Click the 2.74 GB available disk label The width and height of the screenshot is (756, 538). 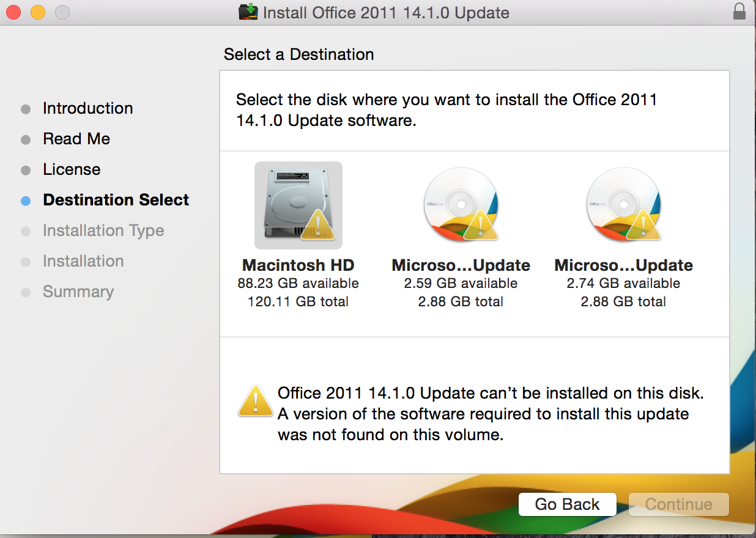pyautogui.click(x=623, y=284)
